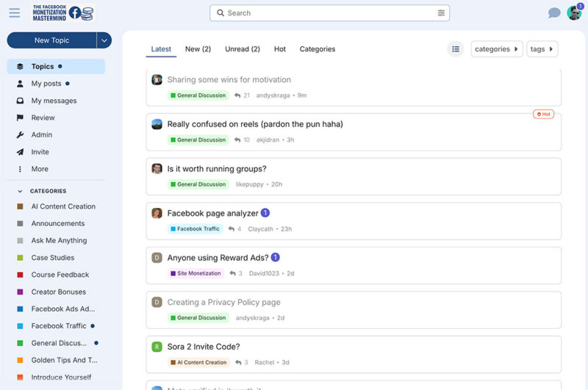Screen dimensions: 588x390
Task: Open the categories filter dropdown
Action: click(x=497, y=49)
